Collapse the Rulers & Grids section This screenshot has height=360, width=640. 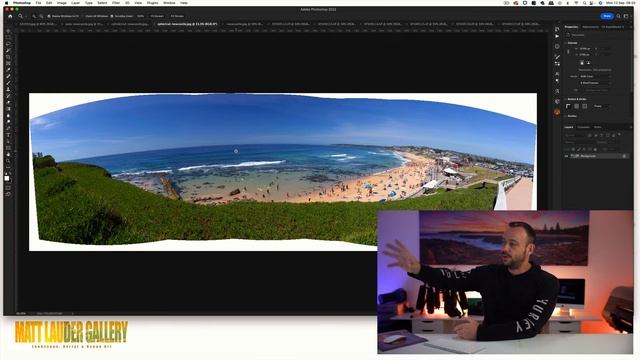click(x=566, y=99)
